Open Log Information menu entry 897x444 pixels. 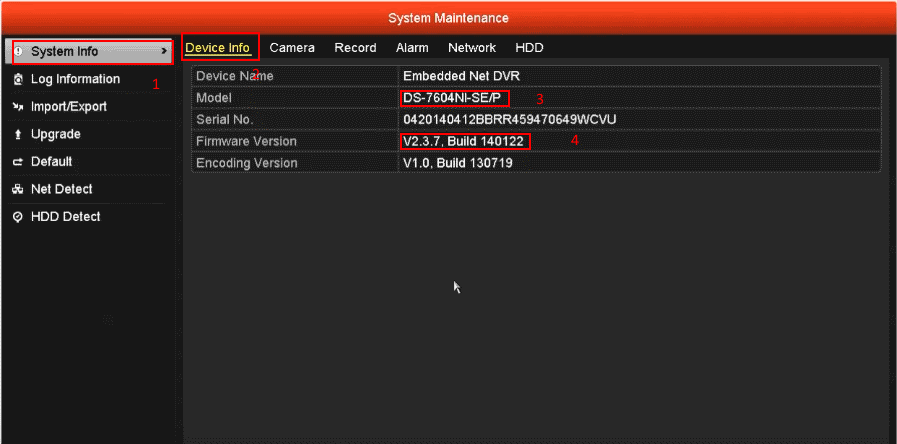[x=76, y=79]
